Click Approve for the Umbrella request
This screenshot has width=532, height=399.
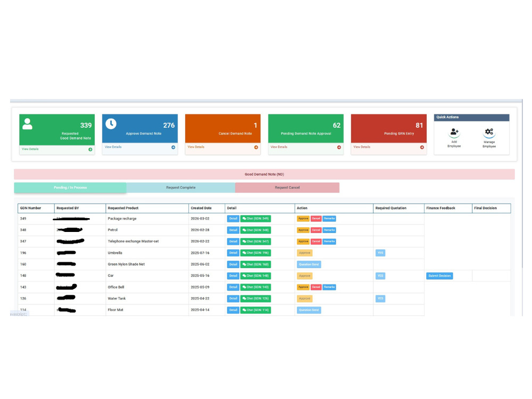[305, 253]
